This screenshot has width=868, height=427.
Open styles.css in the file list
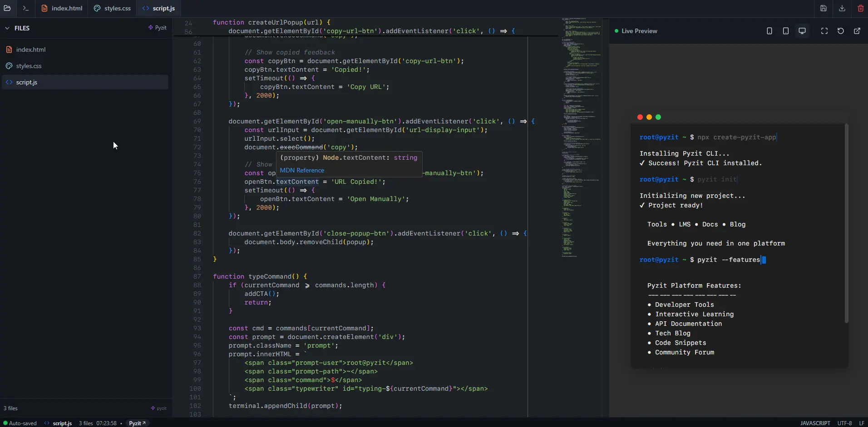pos(85,66)
